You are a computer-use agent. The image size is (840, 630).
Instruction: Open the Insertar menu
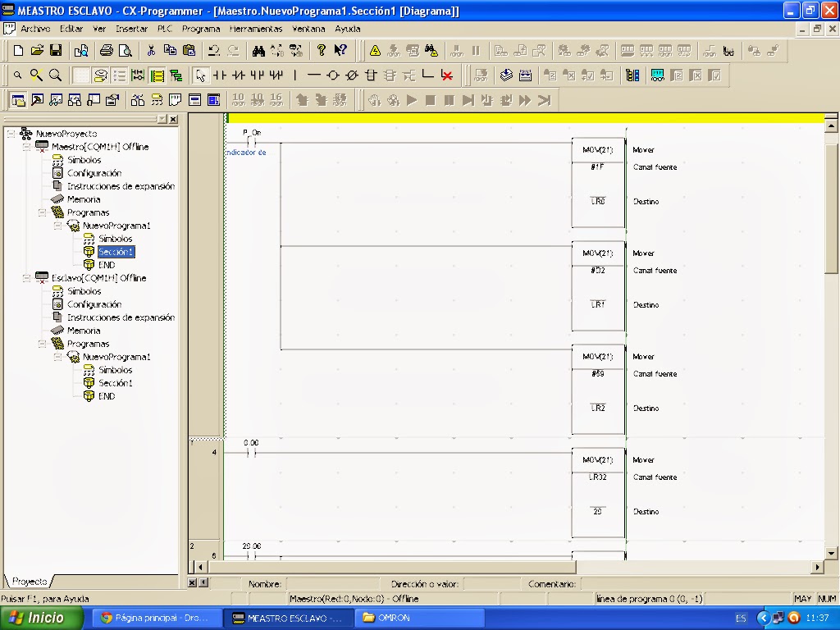(x=132, y=29)
